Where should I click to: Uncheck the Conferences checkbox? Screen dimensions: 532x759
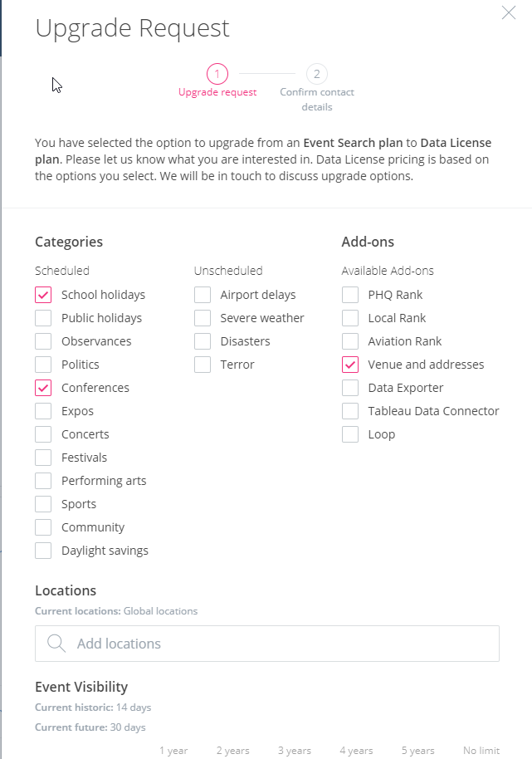(43, 388)
